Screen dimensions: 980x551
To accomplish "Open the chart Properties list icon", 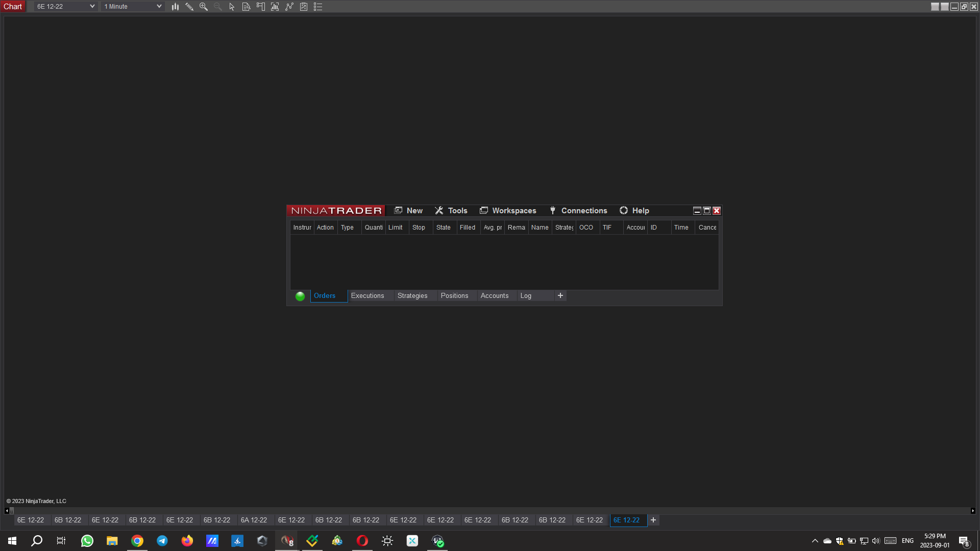I will pyautogui.click(x=318, y=7).
